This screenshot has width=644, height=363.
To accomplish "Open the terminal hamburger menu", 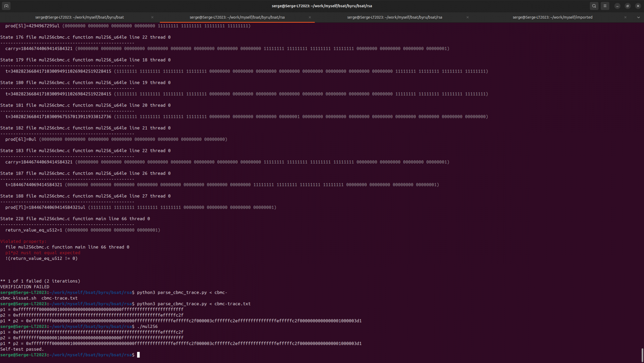I will click(605, 6).
